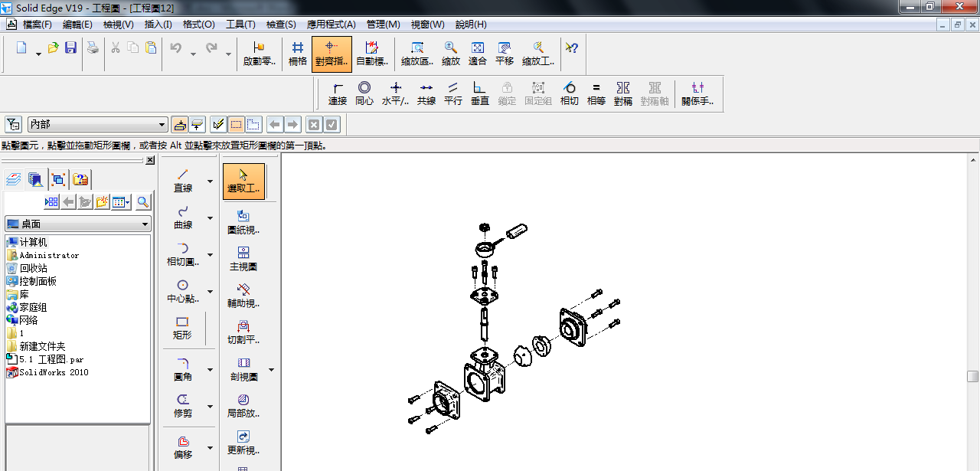The height and width of the screenshot is (471, 980).
Task: Select the 矩形 rectangle tool
Action: (x=182, y=328)
